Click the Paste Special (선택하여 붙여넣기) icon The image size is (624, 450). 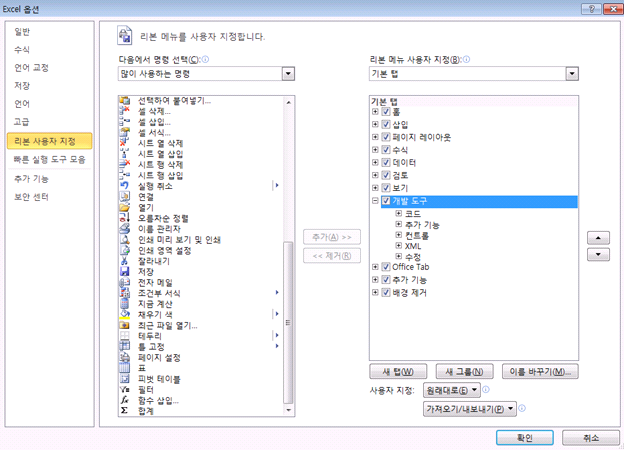(125, 101)
